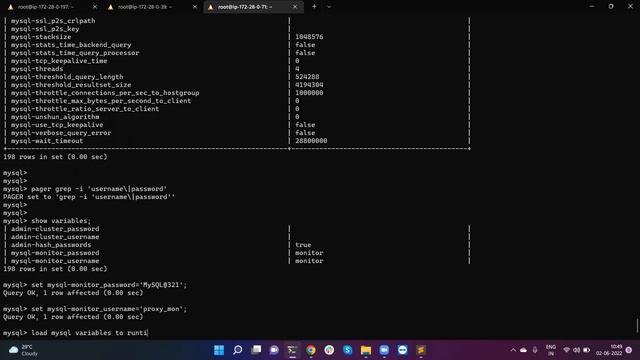The height and width of the screenshot is (360, 640).
Task: Click the value 28800000
Action: pos(311,141)
